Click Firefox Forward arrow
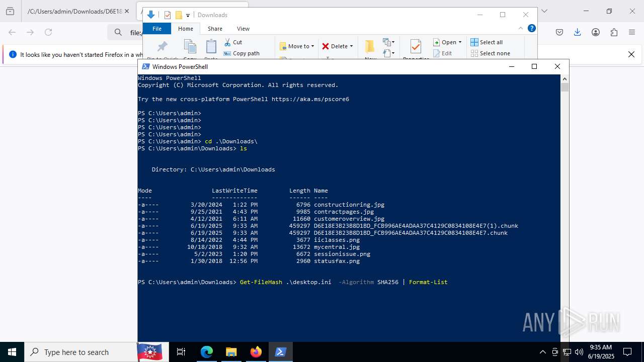644x362 pixels. pyautogui.click(x=30, y=32)
